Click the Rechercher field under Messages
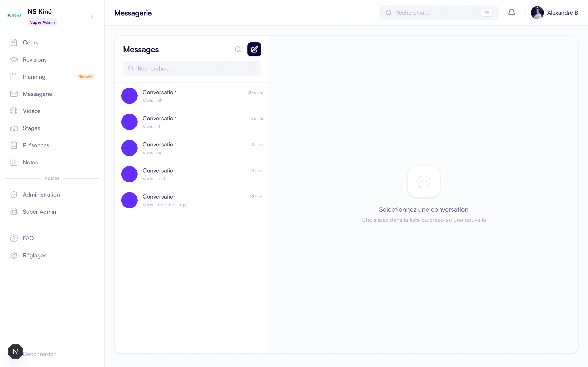 (192, 69)
